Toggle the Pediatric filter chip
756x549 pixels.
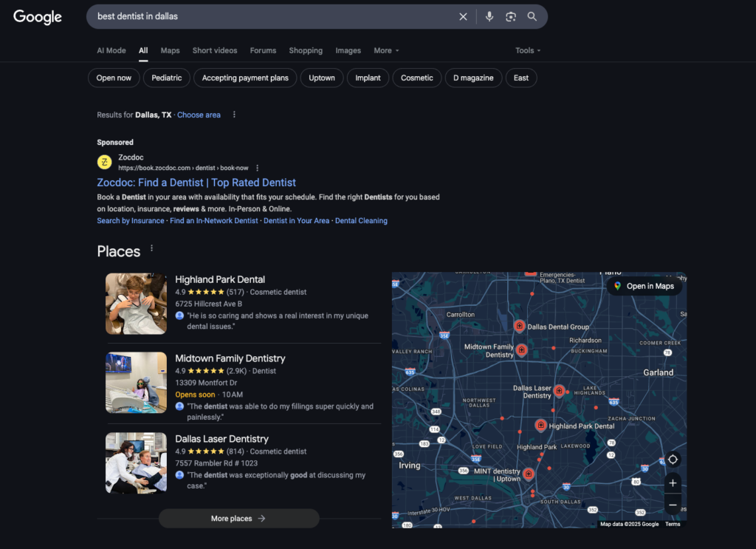point(167,78)
